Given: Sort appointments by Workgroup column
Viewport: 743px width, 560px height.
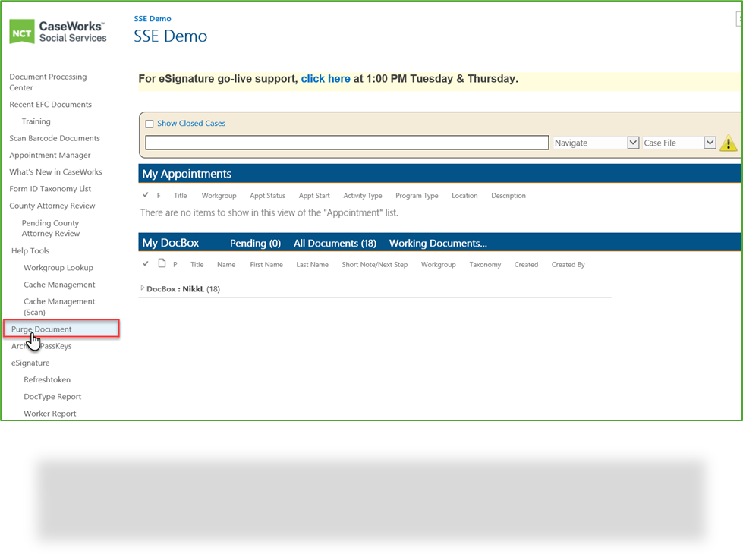Looking at the screenshot, I should coord(219,195).
